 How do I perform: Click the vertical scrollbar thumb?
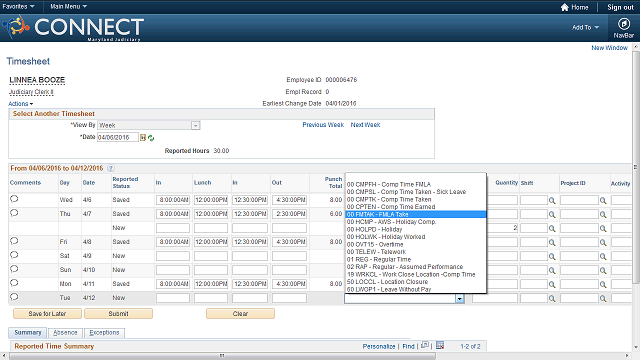point(636,167)
